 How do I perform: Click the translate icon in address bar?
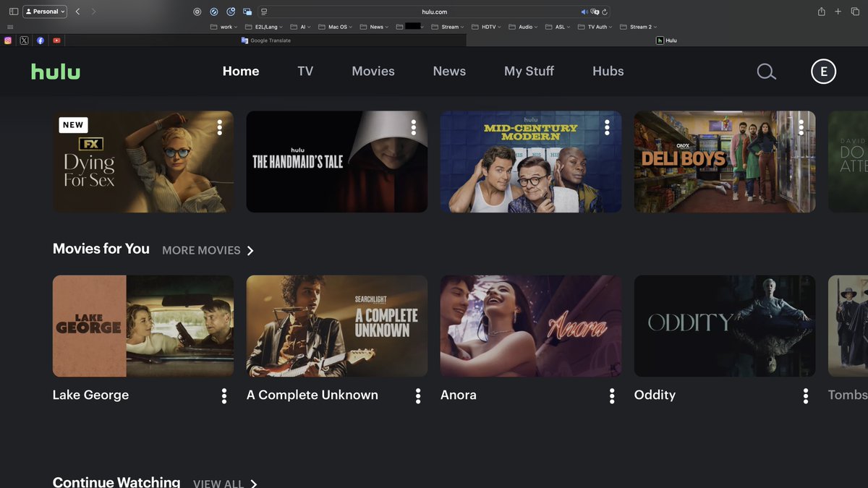coord(595,12)
